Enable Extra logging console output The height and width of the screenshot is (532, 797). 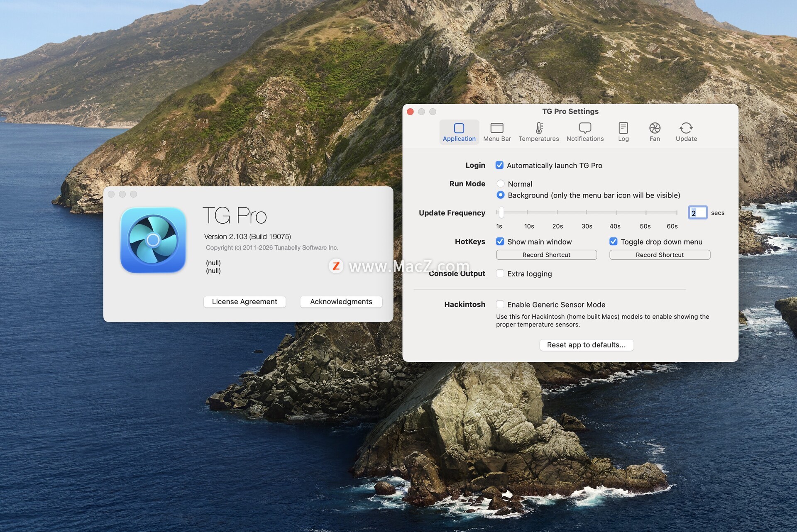coord(500,273)
